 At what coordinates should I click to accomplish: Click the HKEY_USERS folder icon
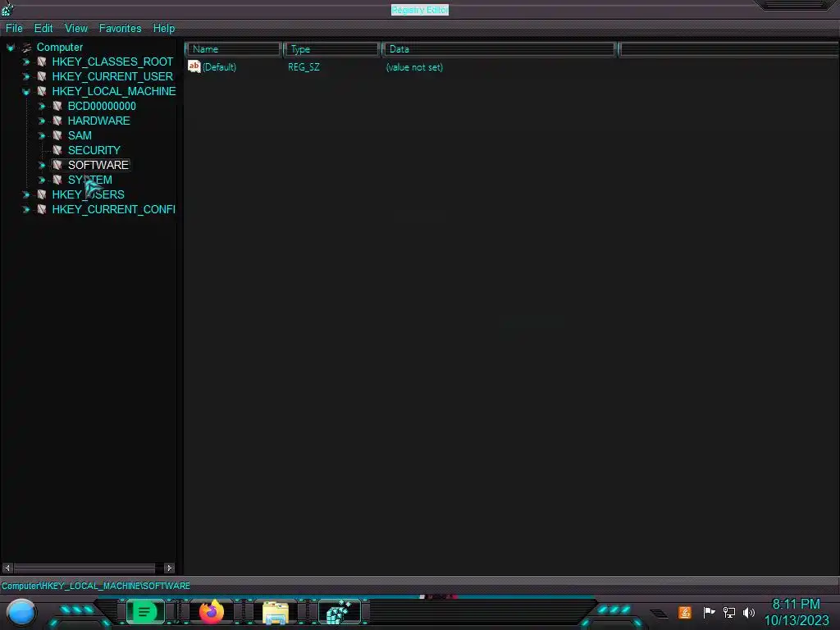click(x=41, y=194)
